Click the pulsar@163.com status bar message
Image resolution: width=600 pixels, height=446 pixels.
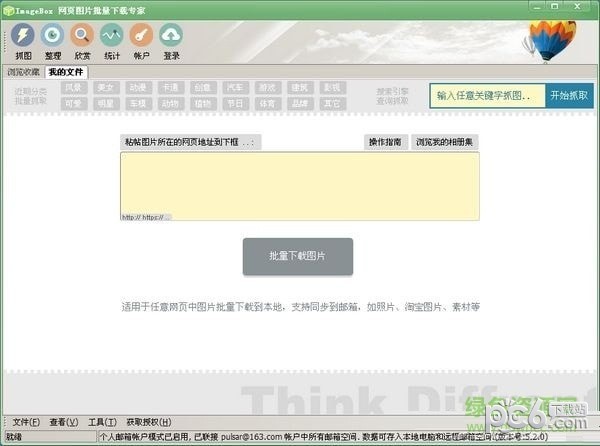coord(323,436)
